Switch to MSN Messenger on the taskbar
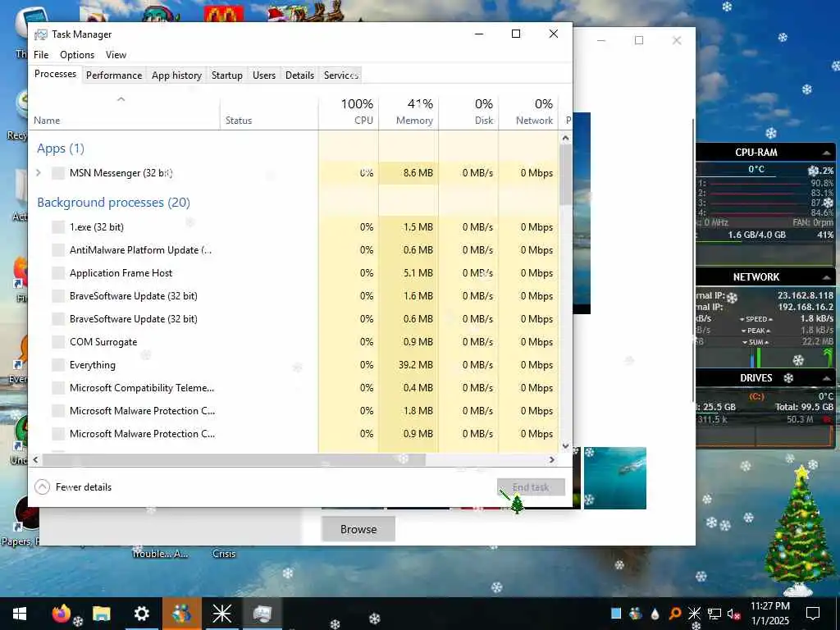 pyautogui.click(x=181, y=614)
